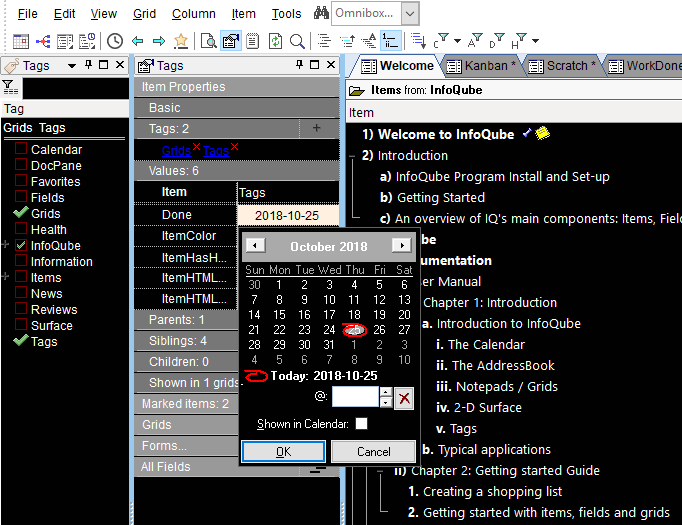Click the green refresh document icon
The image size is (682, 525).
[x=274, y=41]
